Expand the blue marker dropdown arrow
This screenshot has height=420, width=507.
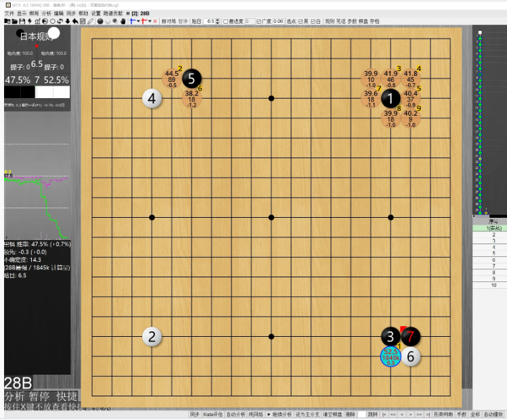(138, 21)
